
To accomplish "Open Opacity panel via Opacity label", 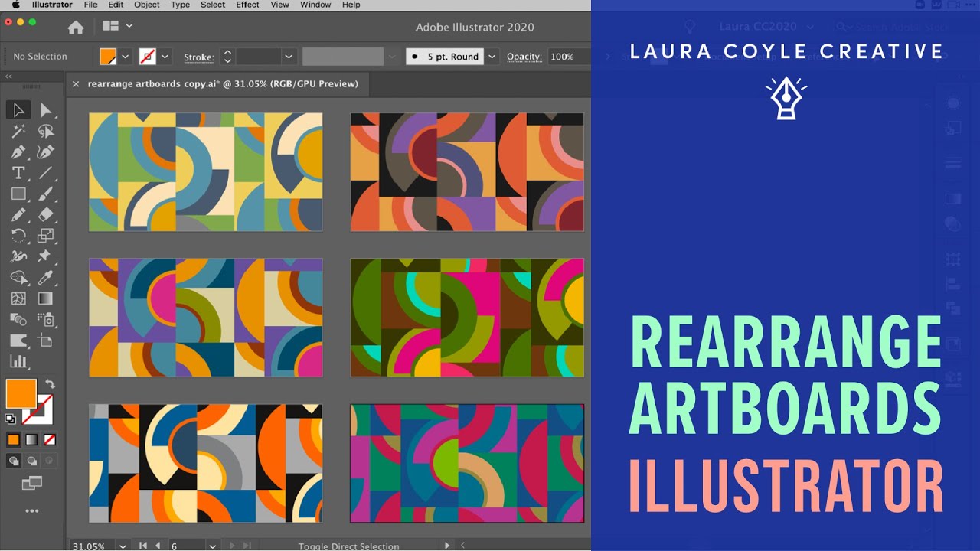I will pyautogui.click(x=524, y=57).
